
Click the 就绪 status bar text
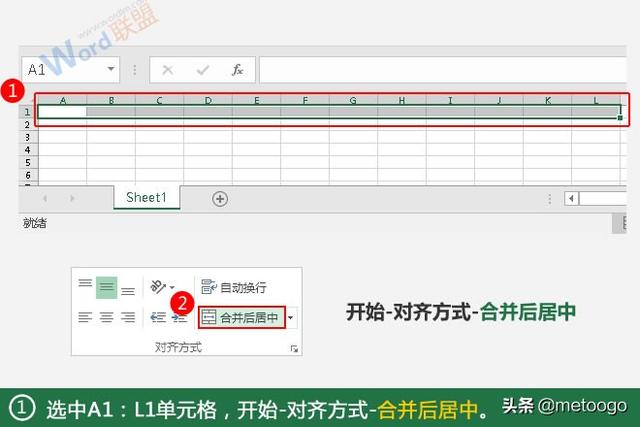[x=35, y=223]
